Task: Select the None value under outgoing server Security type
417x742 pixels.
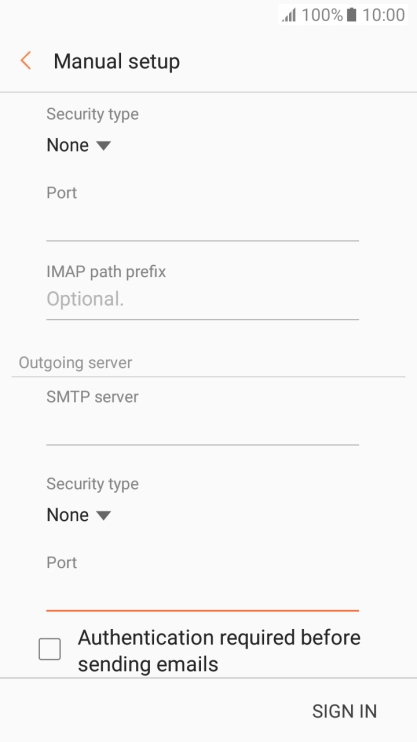Action: click(67, 514)
